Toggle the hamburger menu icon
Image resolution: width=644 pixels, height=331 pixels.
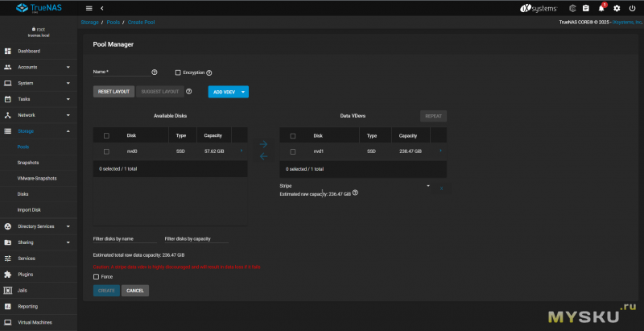click(89, 8)
